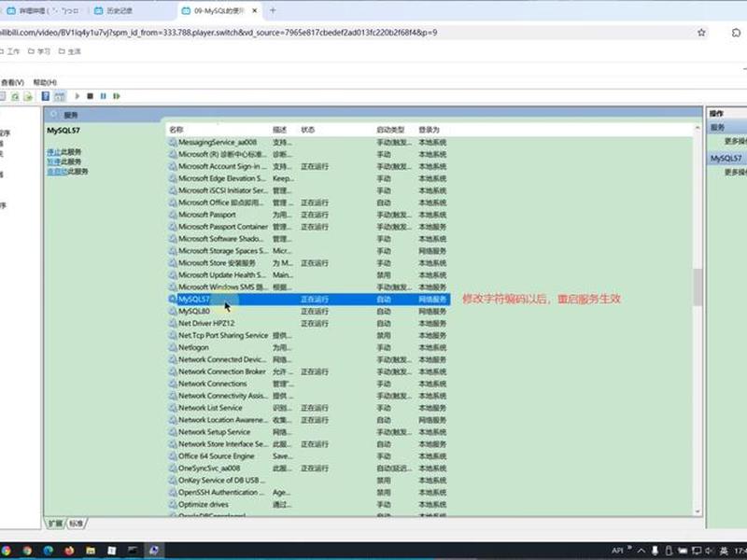Bookmark the page with the star icon

tap(701, 33)
